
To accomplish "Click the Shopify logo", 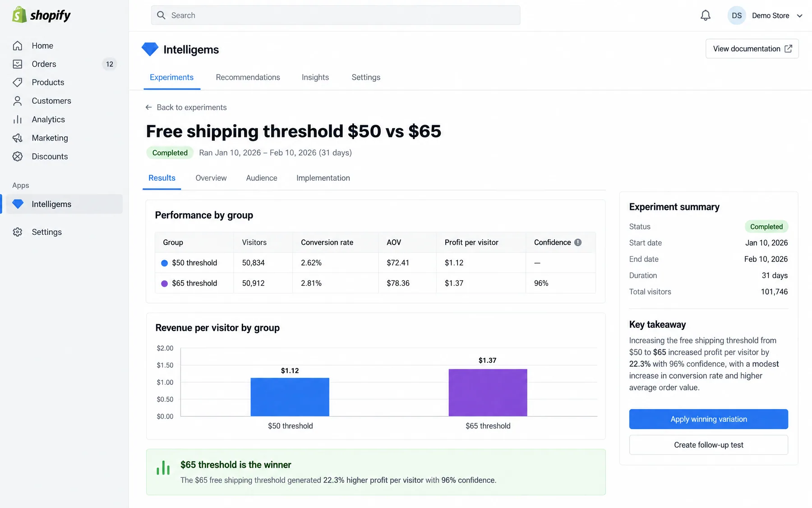I will point(41,15).
